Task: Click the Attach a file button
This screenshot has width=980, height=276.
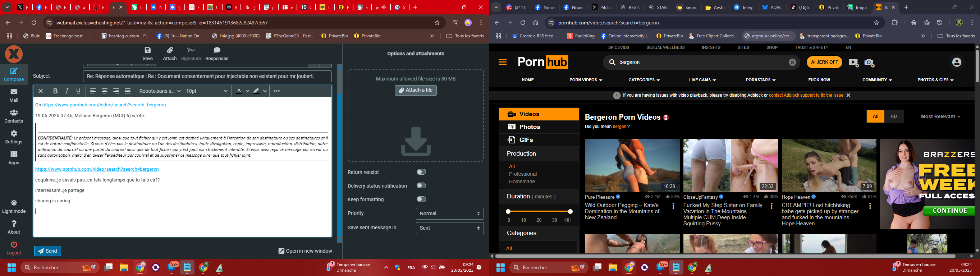Action: click(x=416, y=91)
